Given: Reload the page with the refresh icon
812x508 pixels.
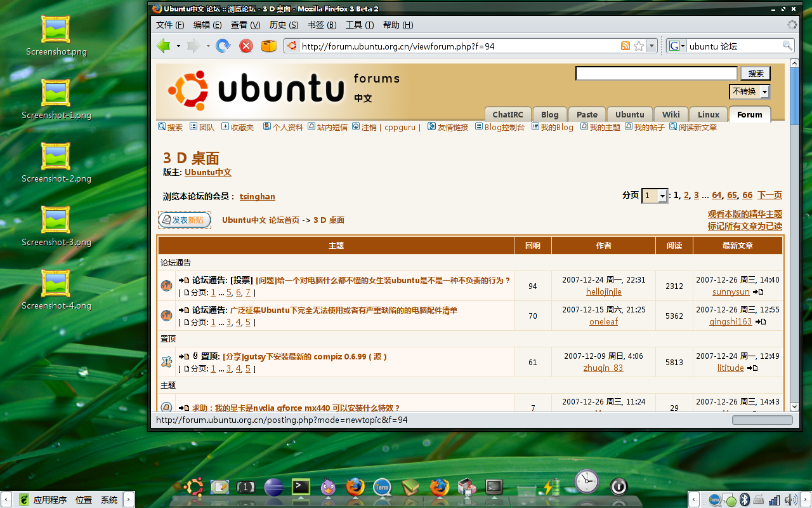Looking at the screenshot, I should coord(223,46).
